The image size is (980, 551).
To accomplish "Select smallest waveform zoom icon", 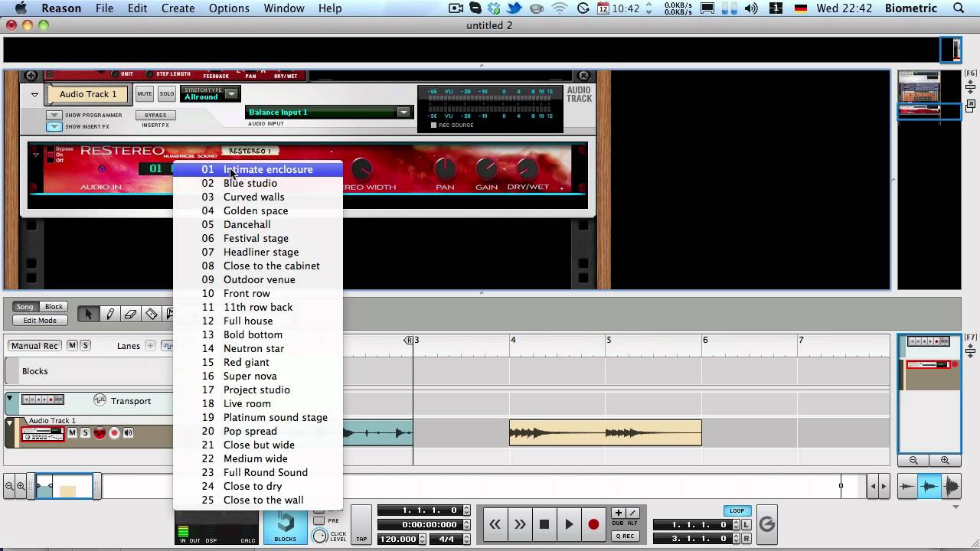I will click(x=907, y=486).
